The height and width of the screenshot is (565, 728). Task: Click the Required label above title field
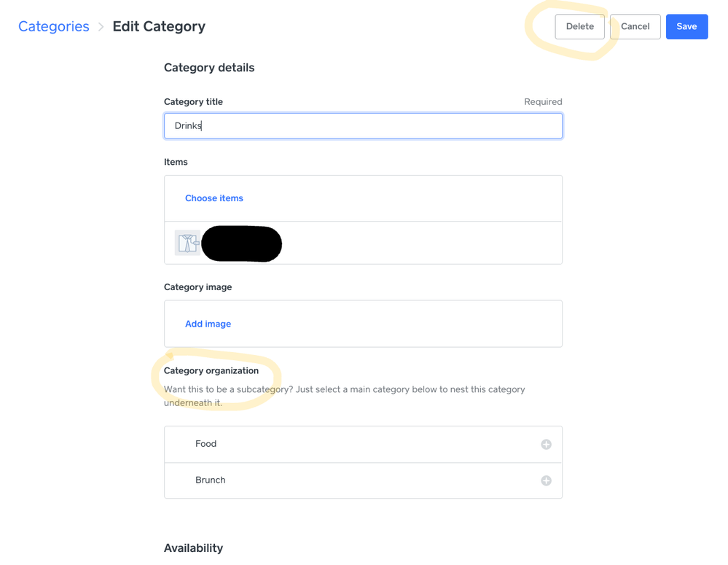[543, 102]
